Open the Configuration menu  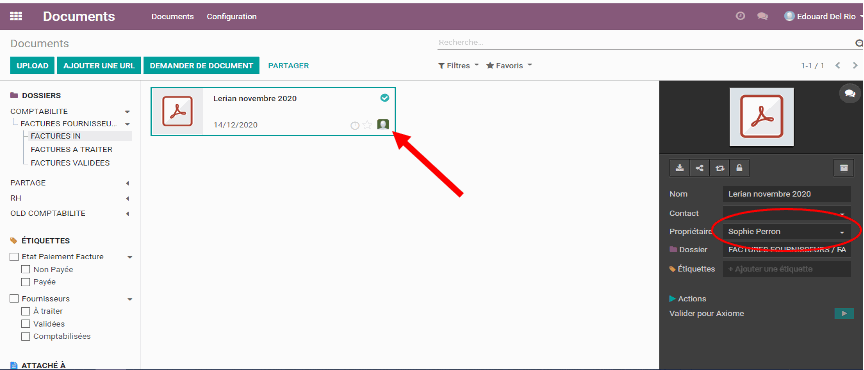point(231,17)
